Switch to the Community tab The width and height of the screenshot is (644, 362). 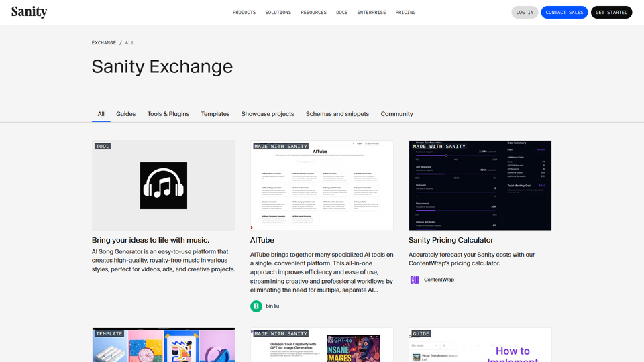(396, 114)
